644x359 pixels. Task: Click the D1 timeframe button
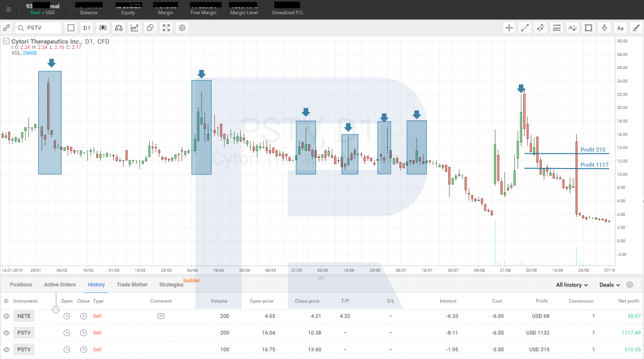(x=87, y=28)
